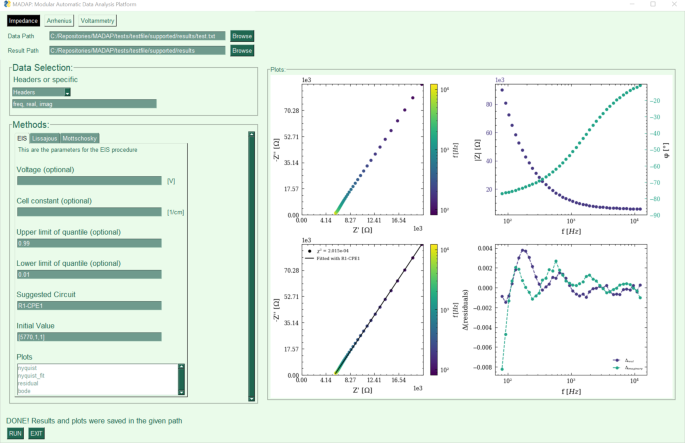
Task: Click the 'Fitted with R1-CPE1' legend entry
Action: (333, 259)
